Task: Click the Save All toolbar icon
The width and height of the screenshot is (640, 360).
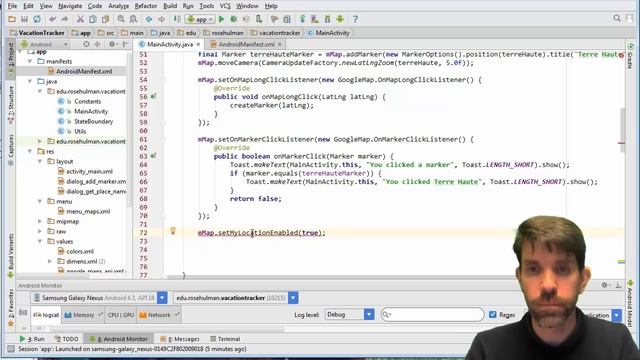Action: pyautogui.click(x=24, y=19)
